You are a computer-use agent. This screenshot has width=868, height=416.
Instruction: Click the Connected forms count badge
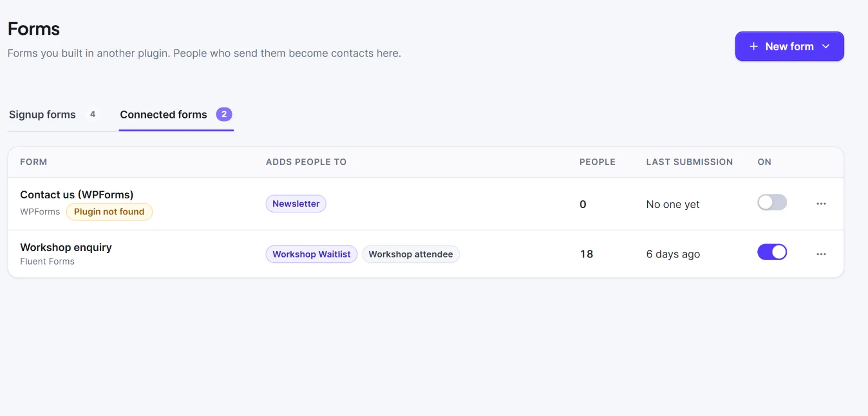224,114
